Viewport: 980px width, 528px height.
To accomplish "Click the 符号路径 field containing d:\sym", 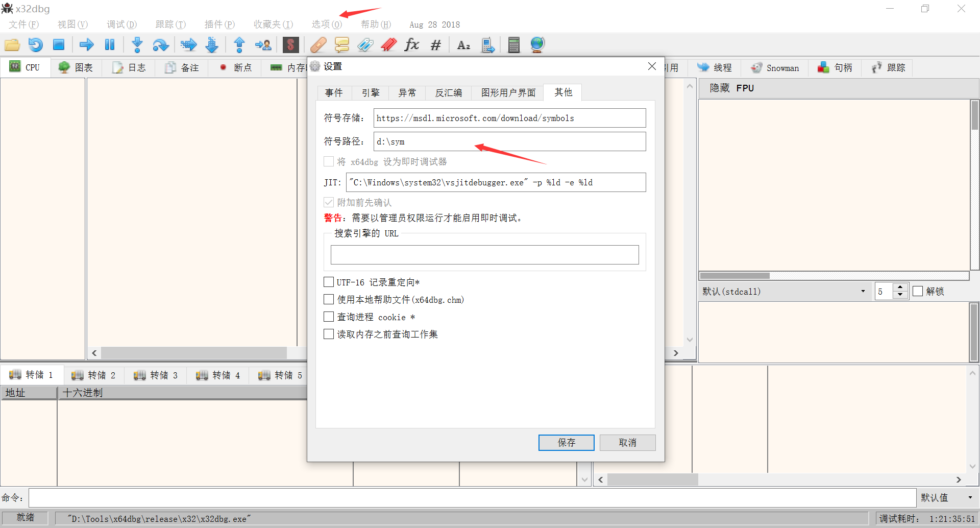I will [509, 141].
